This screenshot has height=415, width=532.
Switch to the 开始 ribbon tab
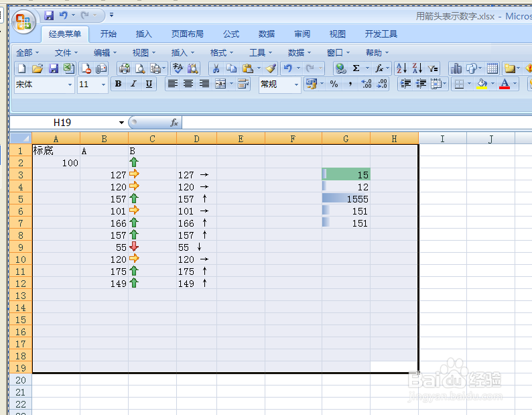(109, 34)
